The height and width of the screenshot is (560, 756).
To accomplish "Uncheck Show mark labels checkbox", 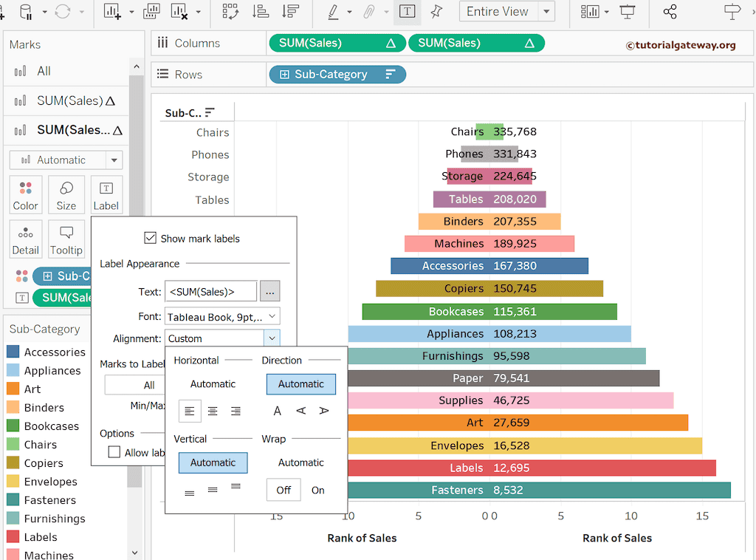I will click(151, 239).
